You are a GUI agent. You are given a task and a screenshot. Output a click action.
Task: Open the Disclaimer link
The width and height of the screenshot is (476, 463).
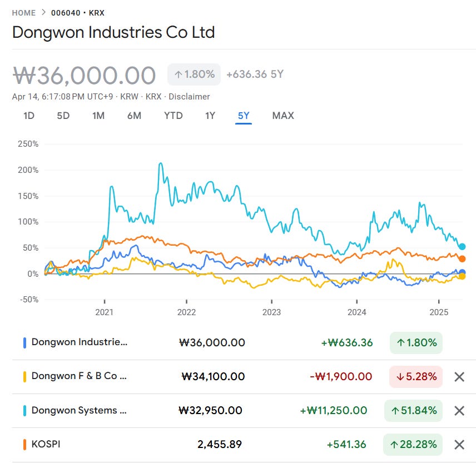pyautogui.click(x=189, y=97)
